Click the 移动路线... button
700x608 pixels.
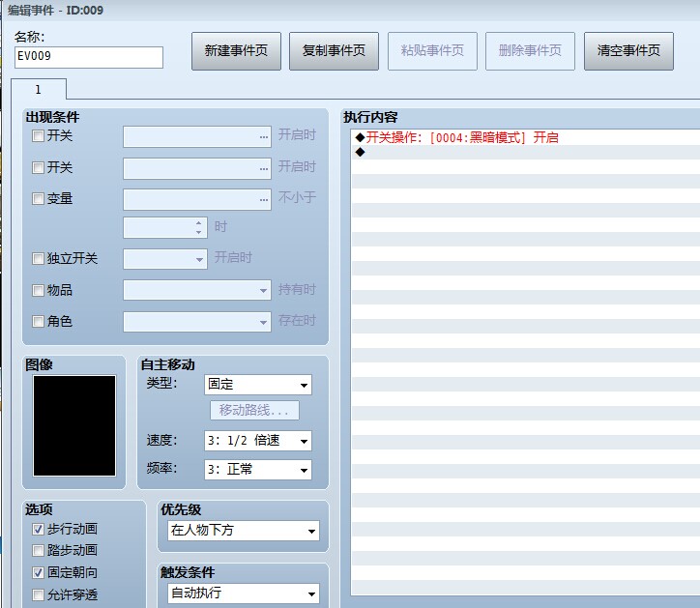pos(254,410)
